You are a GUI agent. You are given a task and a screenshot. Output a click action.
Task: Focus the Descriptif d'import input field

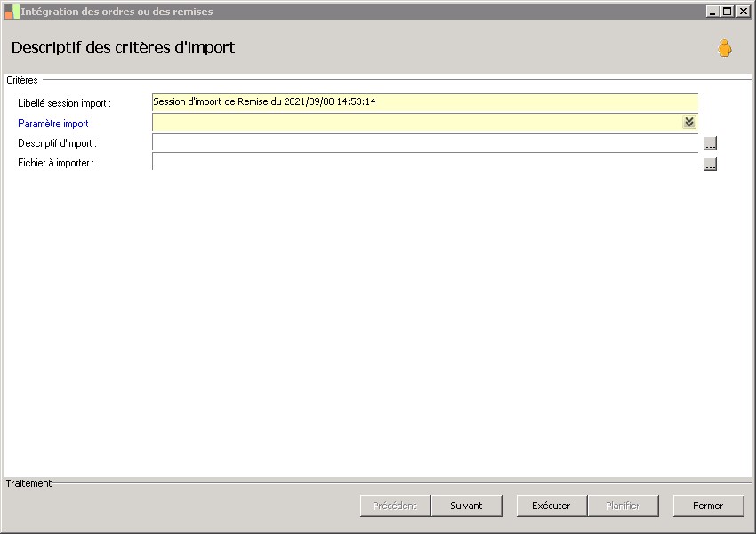click(x=425, y=142)
